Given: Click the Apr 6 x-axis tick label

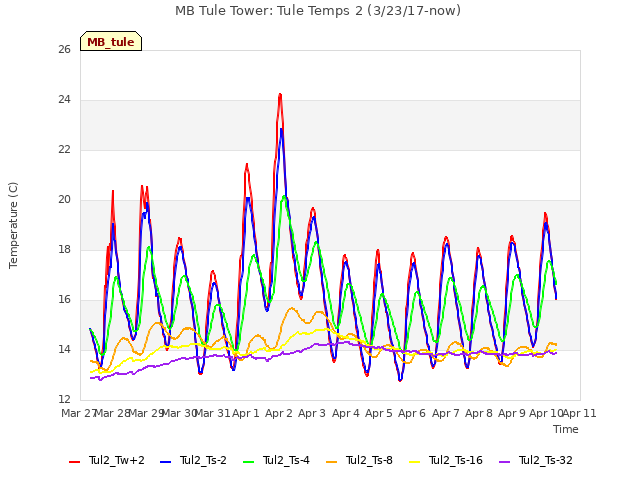Looking at the screenshot, I should 412,413.
